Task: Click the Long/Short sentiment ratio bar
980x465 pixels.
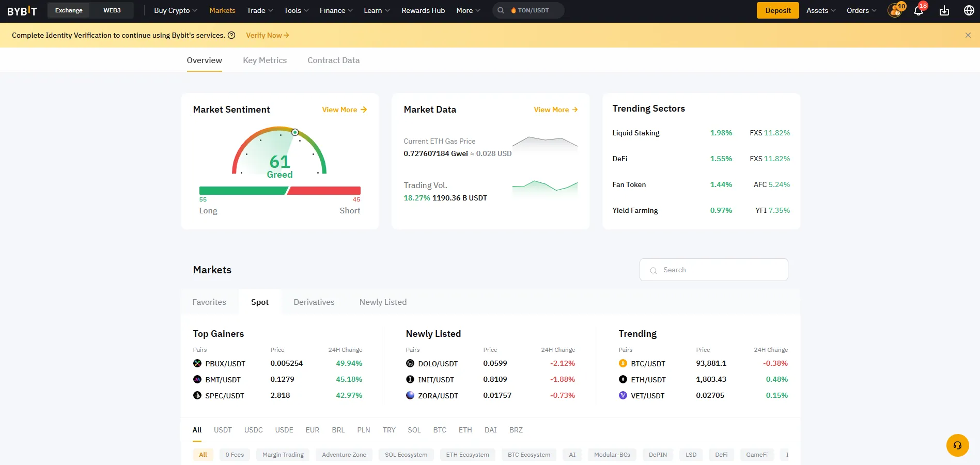Action: 279,190
